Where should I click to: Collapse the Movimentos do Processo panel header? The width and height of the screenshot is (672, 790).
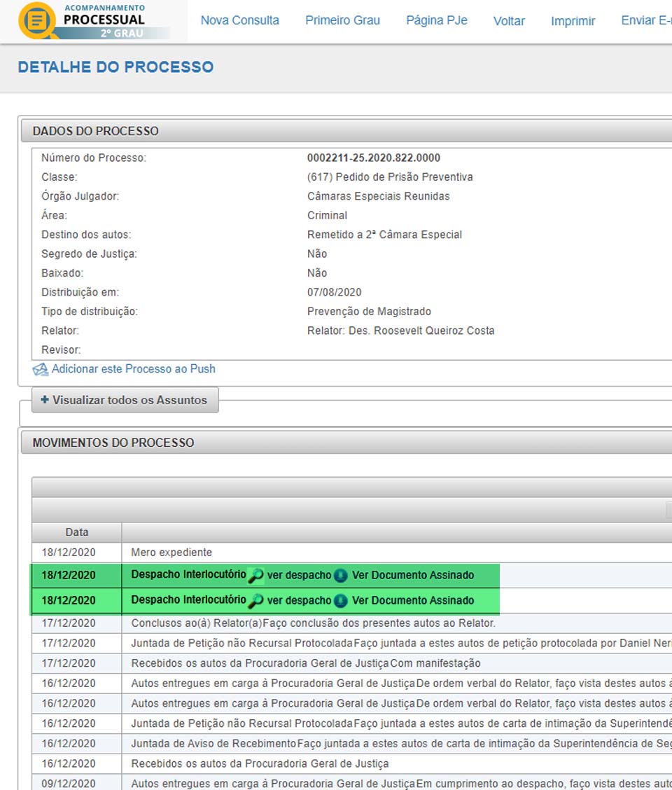113,443
